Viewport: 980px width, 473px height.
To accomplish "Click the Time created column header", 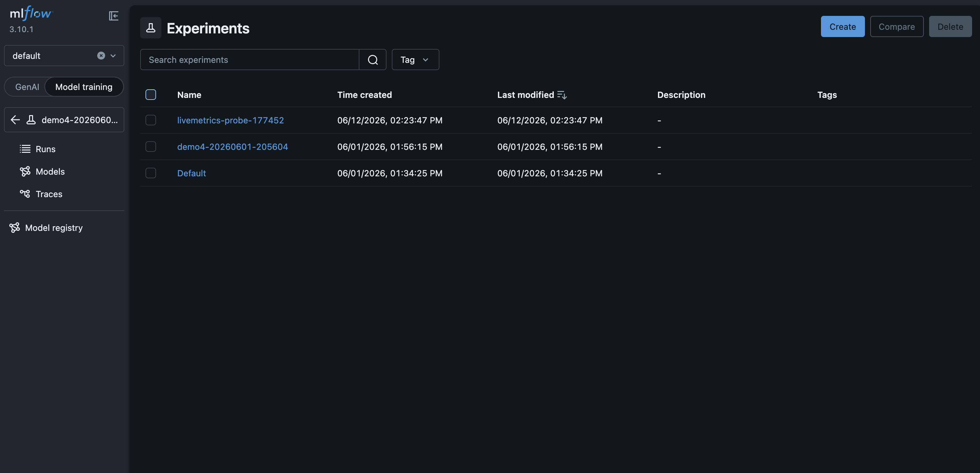I will (x=364, y=95).
